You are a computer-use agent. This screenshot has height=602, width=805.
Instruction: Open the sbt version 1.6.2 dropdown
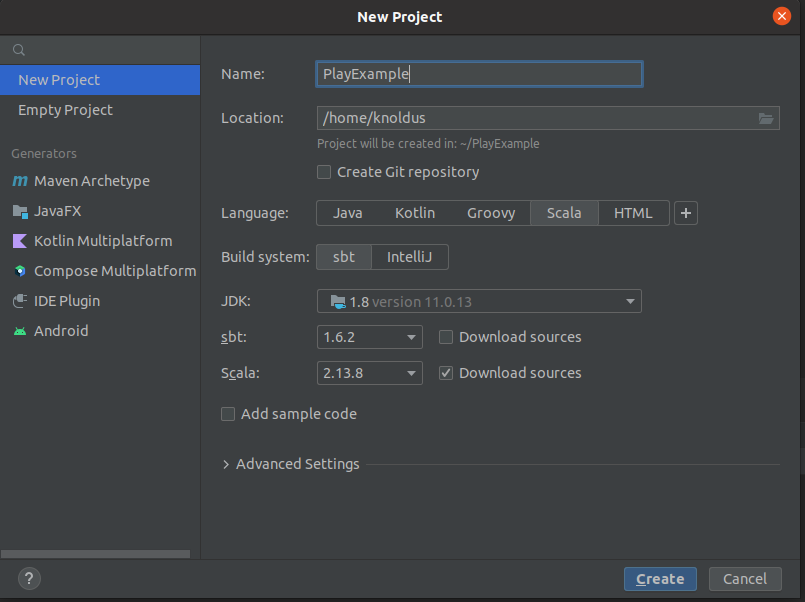pyautogui.click(x=370, y=337)
